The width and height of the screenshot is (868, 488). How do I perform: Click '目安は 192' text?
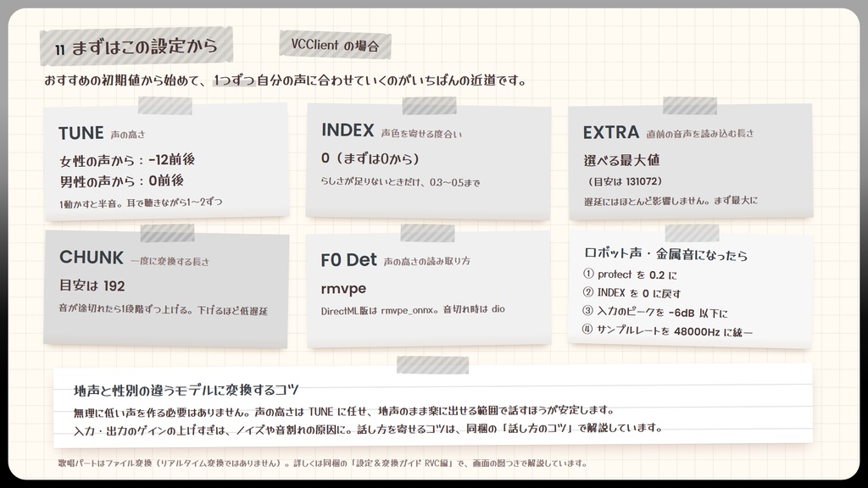pos(92,286)
